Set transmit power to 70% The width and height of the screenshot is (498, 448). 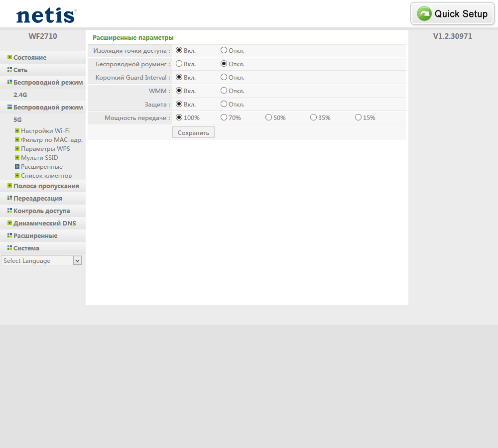[x=224, y=117]
